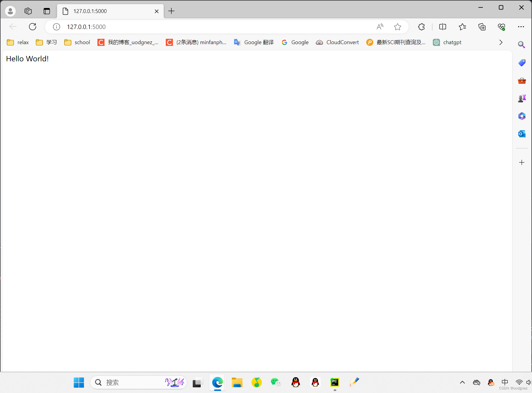Open Settings and more menu
This screenshot has height=393, width=532.
tap(521, 27)
